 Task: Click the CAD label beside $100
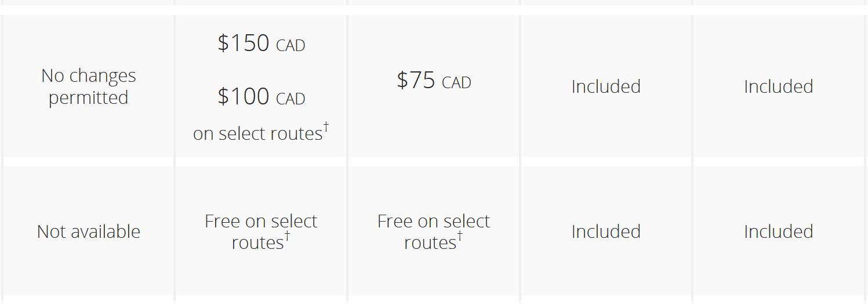tap(290, 99)
